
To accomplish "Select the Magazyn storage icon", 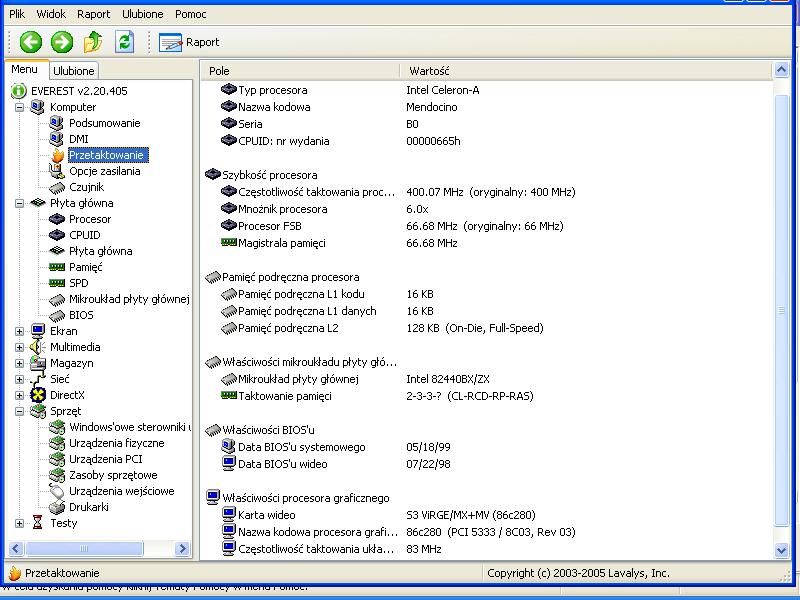I will tap(38, 363).
